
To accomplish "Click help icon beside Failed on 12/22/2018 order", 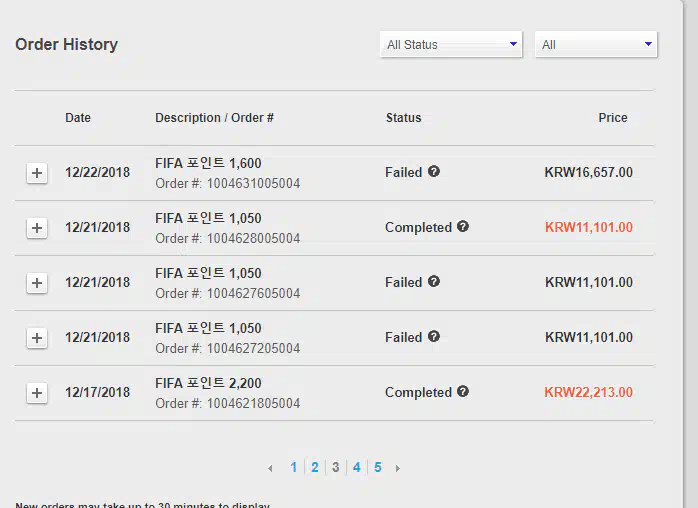I will 434,171.
